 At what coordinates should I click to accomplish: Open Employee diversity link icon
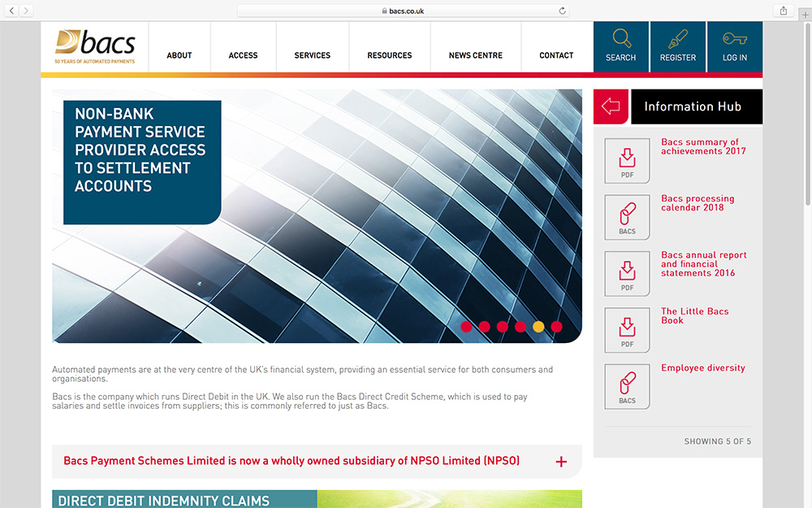pos(627,387)
